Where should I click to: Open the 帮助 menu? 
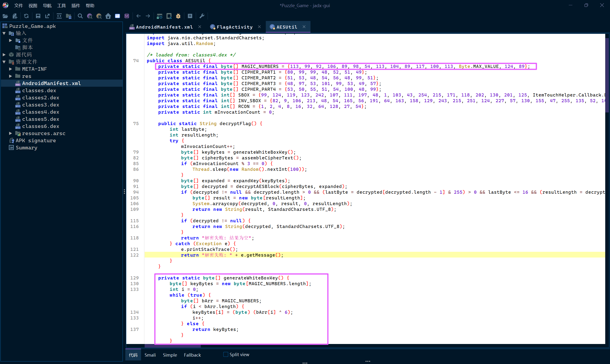point(90,5)
